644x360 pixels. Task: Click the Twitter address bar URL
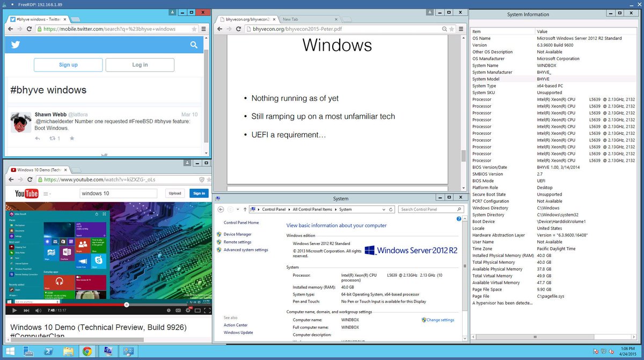click(109, 29)
